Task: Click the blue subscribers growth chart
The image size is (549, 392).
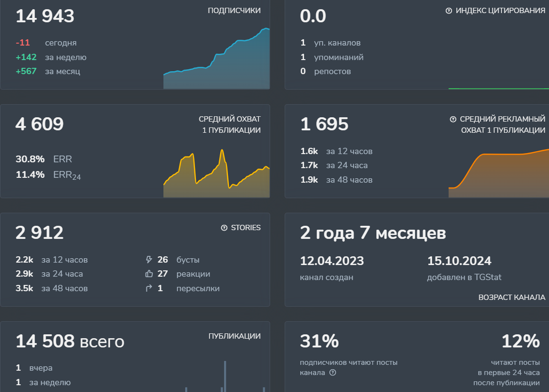Action: 216,63
